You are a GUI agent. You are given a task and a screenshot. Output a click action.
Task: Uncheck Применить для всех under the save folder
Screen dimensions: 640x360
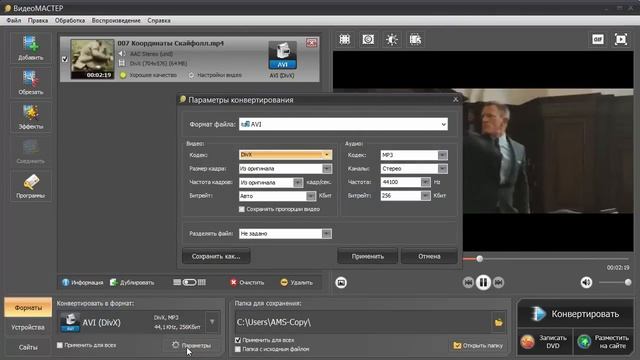click(238, 340)
